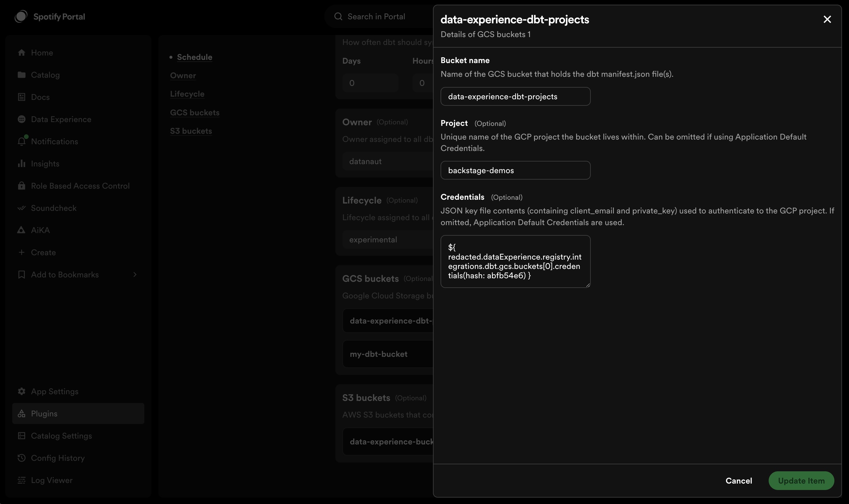Open the Catalog menu item
Screen dimensions: 849x504
tap(78, 75)
